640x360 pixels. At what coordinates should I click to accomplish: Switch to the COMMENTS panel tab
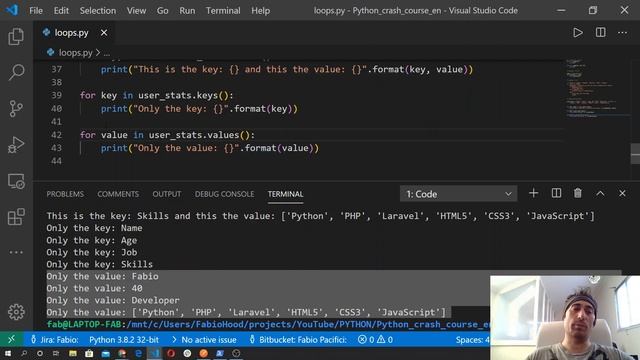(x=118, y=194)
